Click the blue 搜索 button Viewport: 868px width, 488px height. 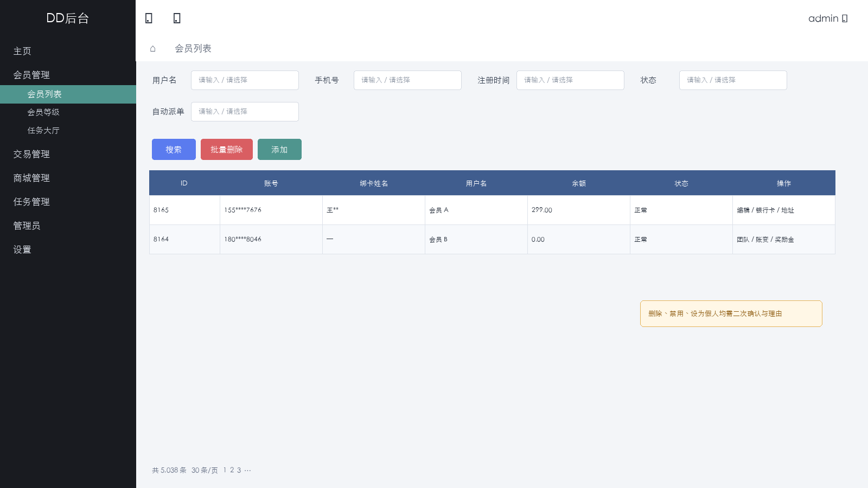coord(174,150)
